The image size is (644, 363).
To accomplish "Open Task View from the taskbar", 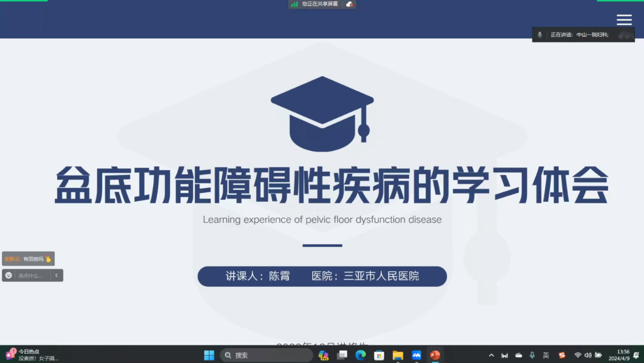I will (342, 355).
